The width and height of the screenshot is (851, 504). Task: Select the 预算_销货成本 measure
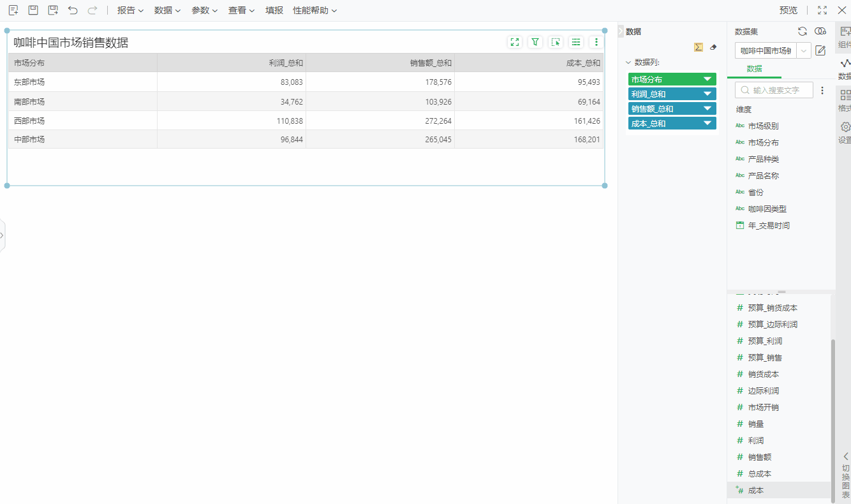(x=773, y=308)
